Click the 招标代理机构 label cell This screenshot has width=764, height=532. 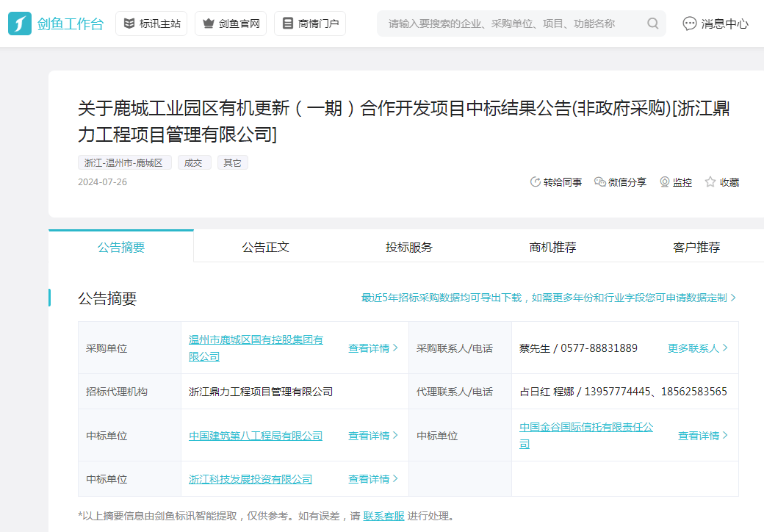point(129,391)
